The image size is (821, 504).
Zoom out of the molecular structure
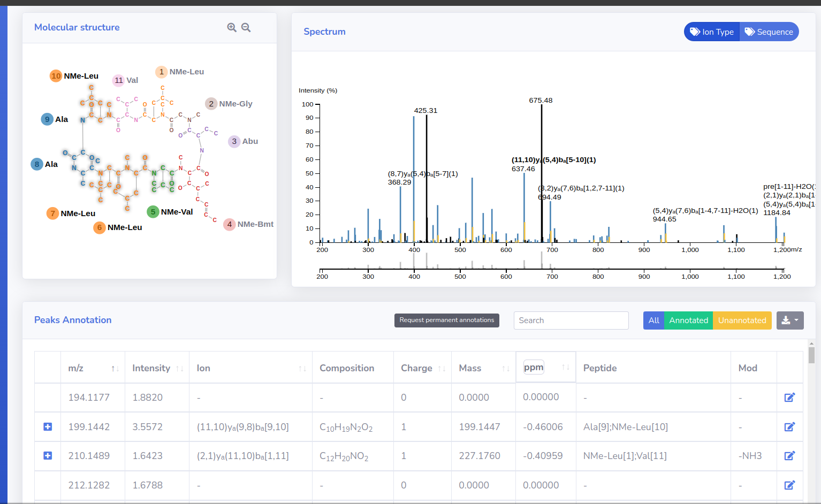[246, 27]
